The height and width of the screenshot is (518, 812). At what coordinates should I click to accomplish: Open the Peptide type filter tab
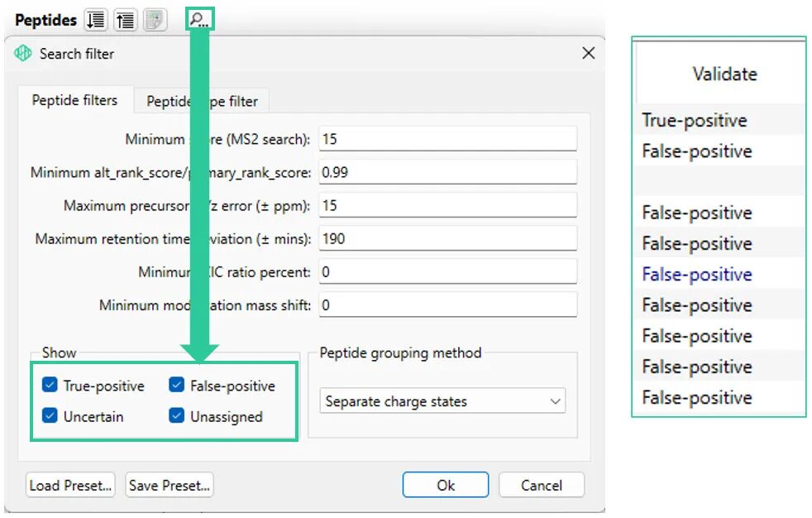tap(202, 102)
